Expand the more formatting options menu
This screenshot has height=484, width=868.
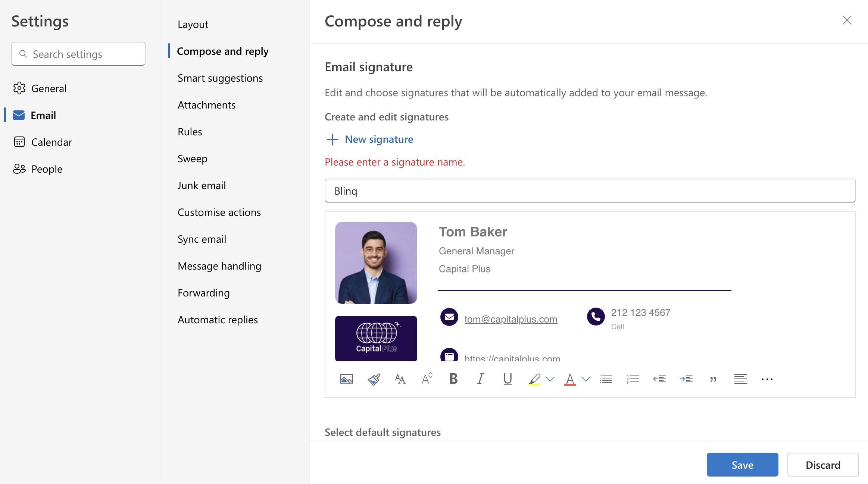[x=767, y=379]
